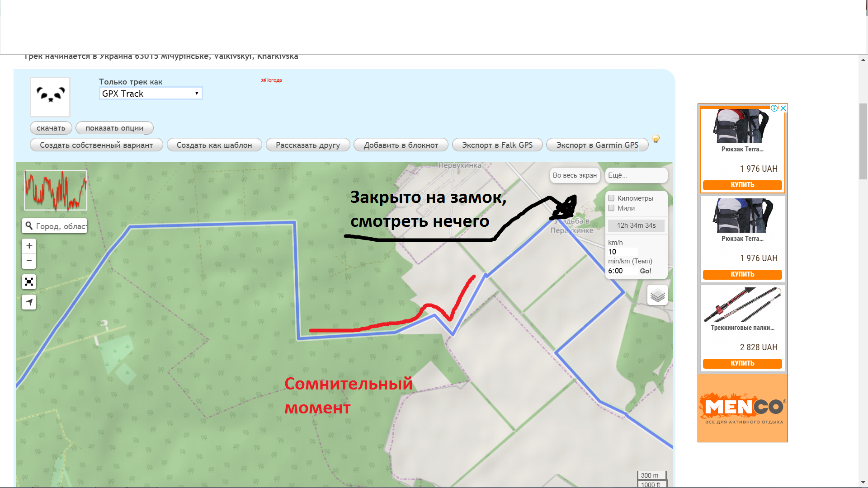The height and width of the screenshot is (488, 868).
Task: Open the ad info icon
Action: [774, 108]
